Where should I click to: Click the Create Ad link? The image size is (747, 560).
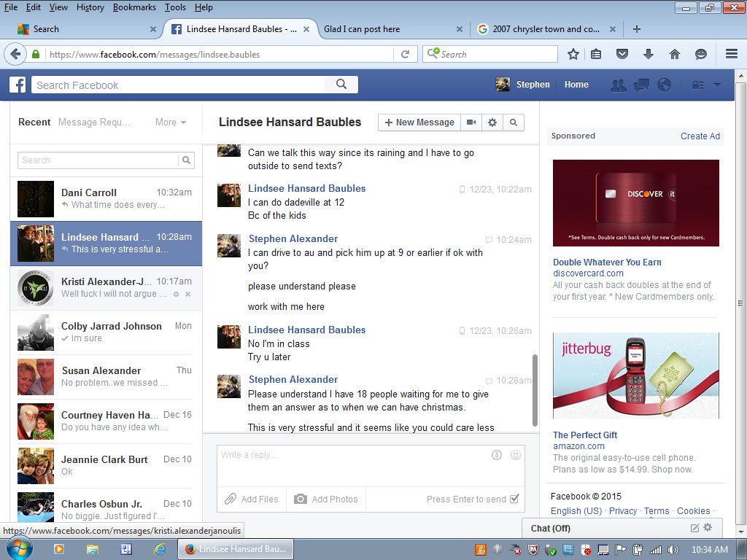(x=700, y=136)
